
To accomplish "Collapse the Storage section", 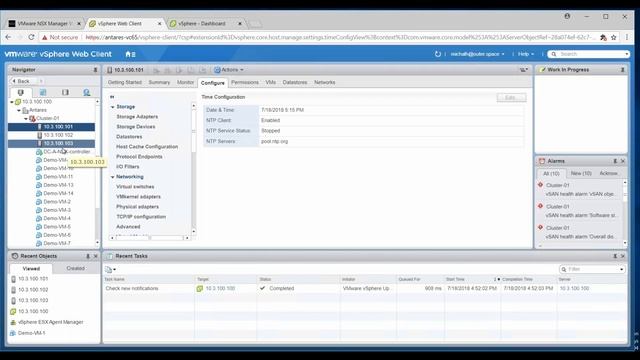I will 113,107.
